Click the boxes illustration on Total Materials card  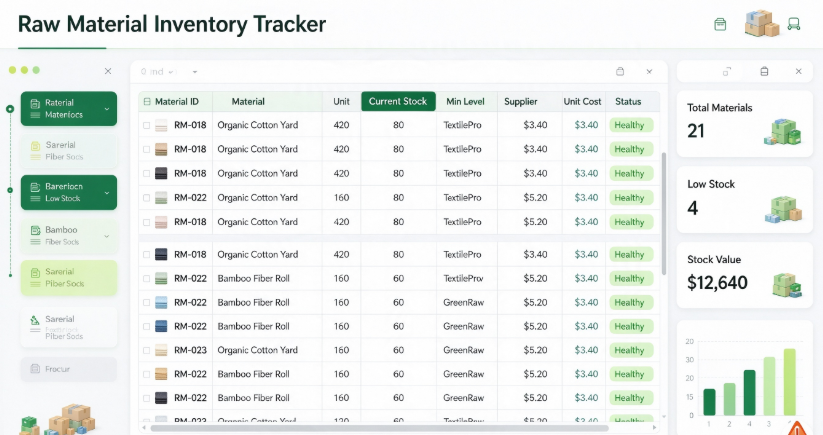[783, 132]
